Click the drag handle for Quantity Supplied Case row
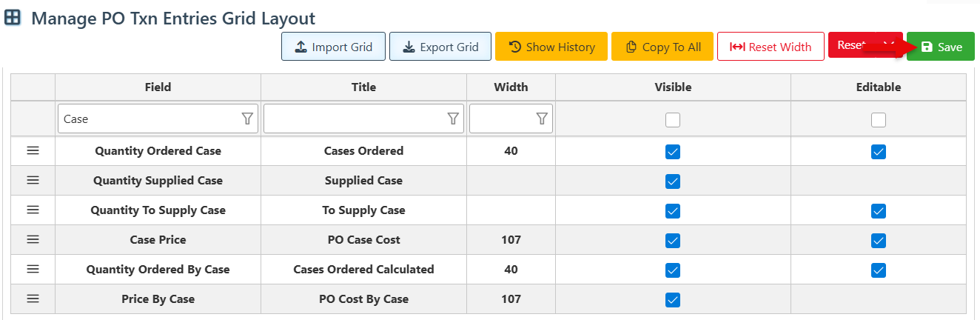Viewport: 980px width, 320px height. 33,180
